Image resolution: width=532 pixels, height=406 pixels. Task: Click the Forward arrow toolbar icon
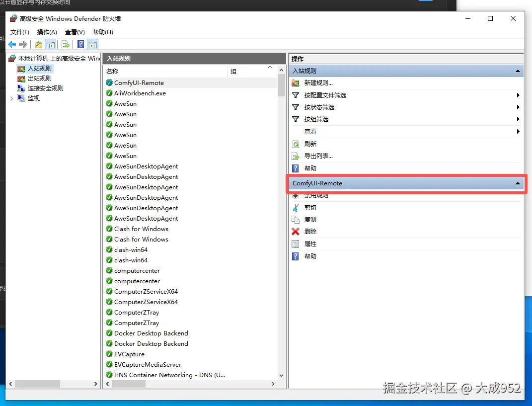pos(23,44)
